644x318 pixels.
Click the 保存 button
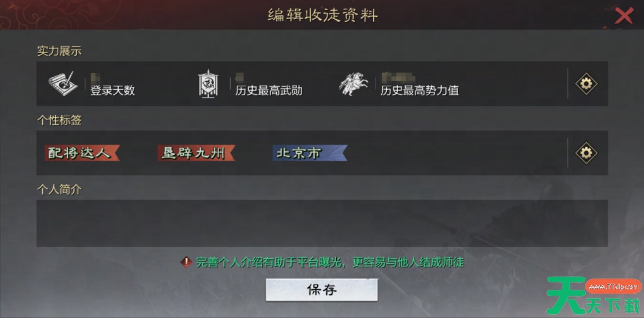coord(321,290)
